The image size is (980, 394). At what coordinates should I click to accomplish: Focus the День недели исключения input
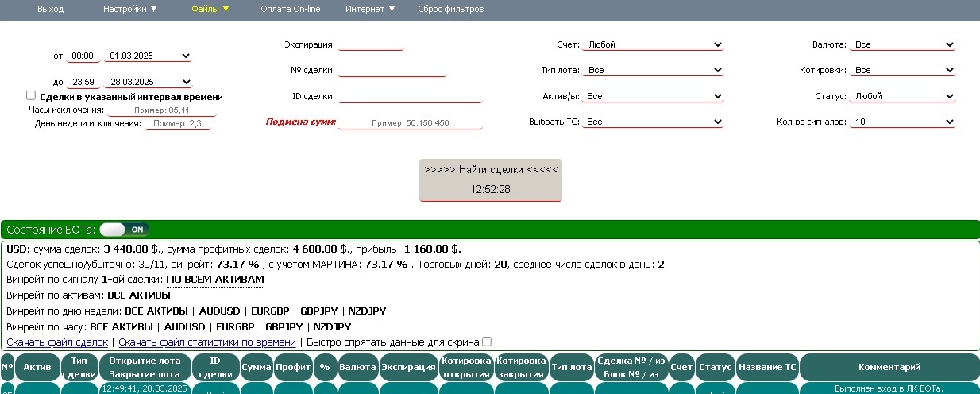click(177, 123)
